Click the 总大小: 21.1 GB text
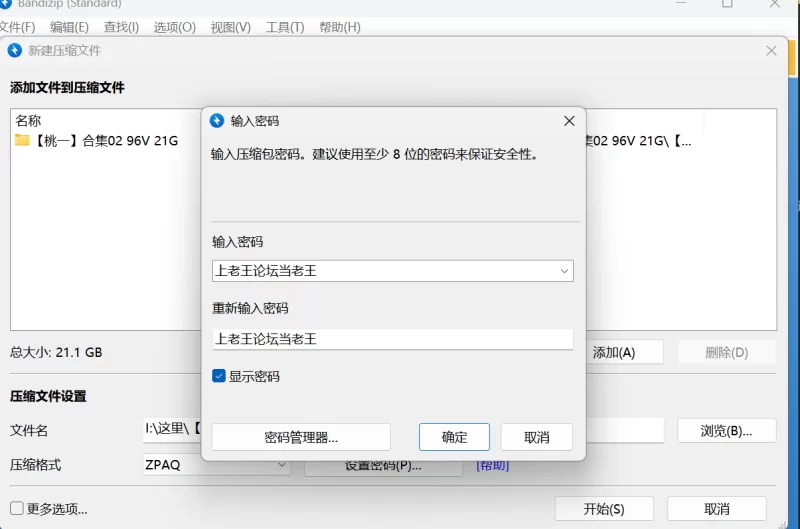 [x=56, y=352]
